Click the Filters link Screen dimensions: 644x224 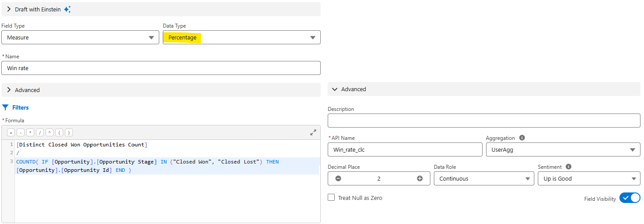coord(20,107)
